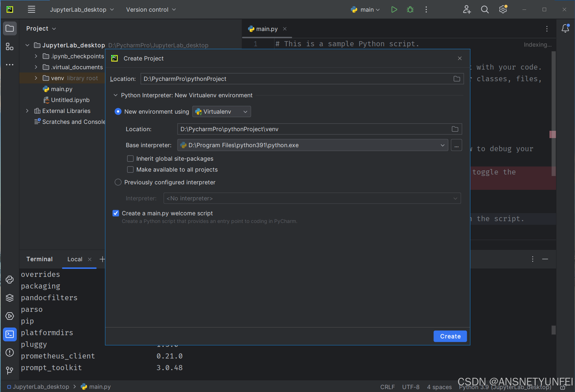The image size is (575, 392).
Task: Open the main hamburger menu
Action: coord(31,9)
